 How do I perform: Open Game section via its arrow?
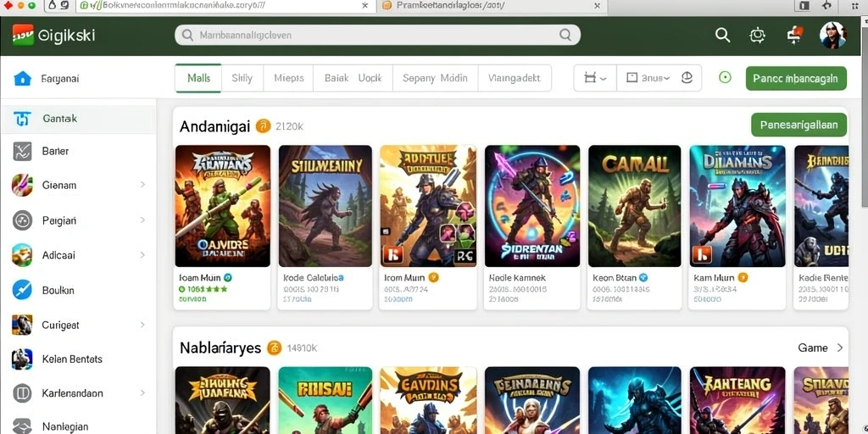pyautogui.click(x=840, y=348)
